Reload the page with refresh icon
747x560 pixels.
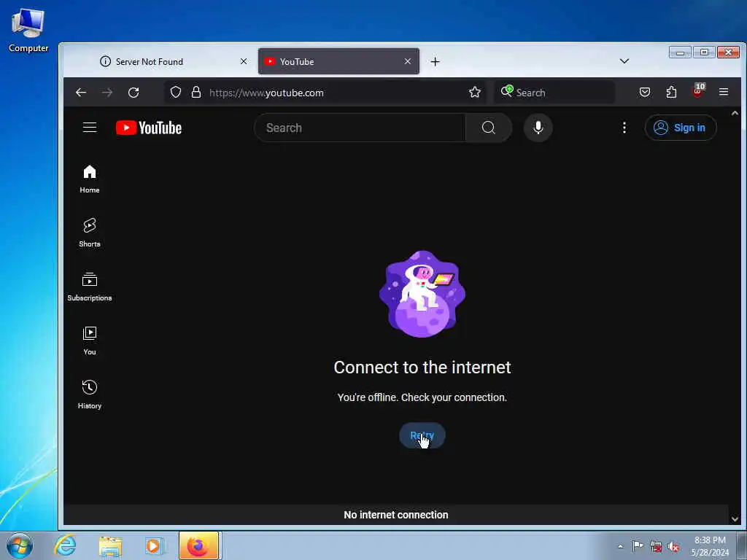pos(133,93)
